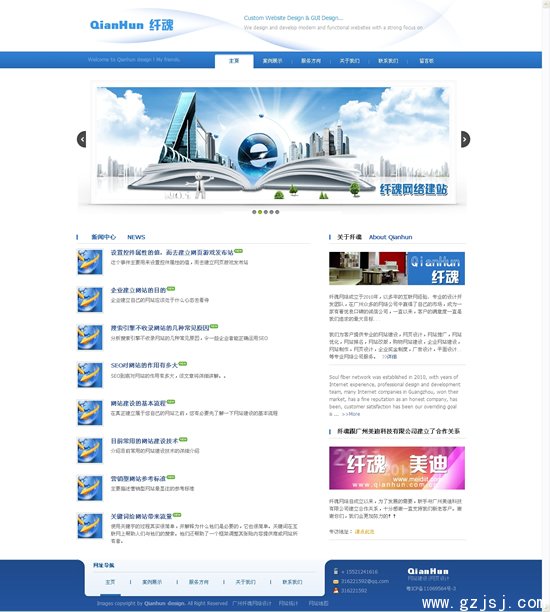Click the QianHun 纤魂 header logo
This screenshot has width=550, height=612.
(x=132, y=25)
